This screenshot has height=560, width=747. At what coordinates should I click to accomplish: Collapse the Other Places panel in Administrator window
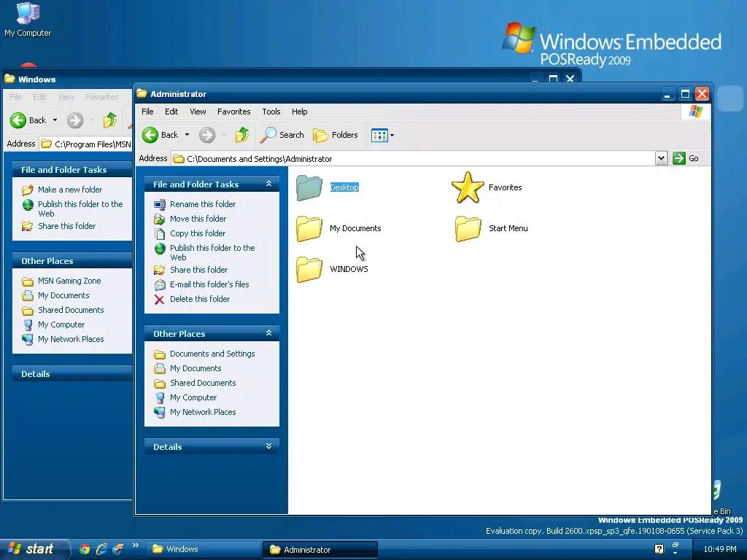click(x=268, y=333)
